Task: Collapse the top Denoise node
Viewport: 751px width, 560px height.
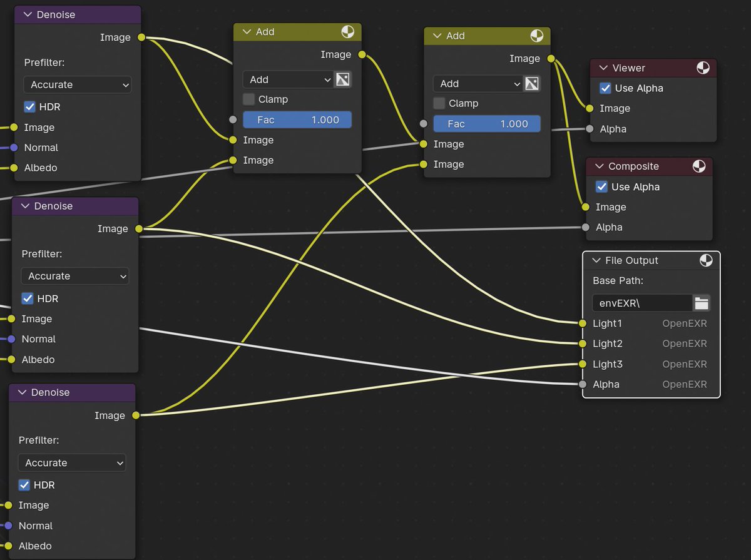Action: pyautogui.click(x=28, y=14)
